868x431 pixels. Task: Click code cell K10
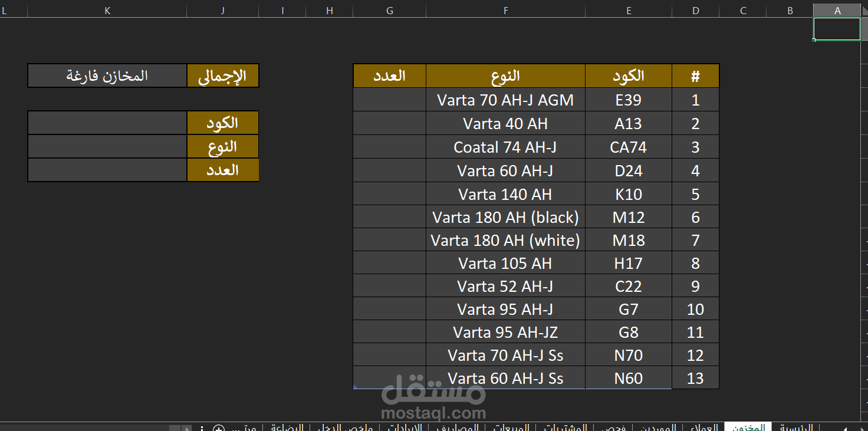pos(629,194)
